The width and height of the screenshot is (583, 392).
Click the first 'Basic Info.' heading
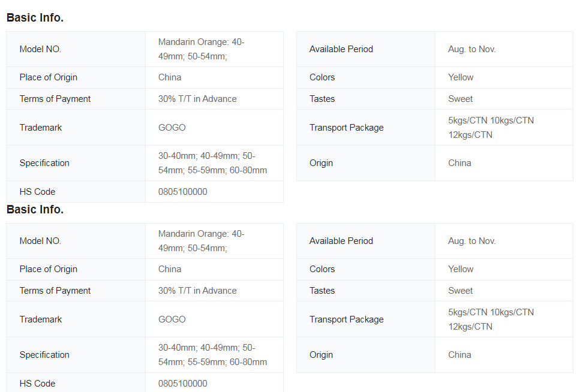(x=35, y=18)
